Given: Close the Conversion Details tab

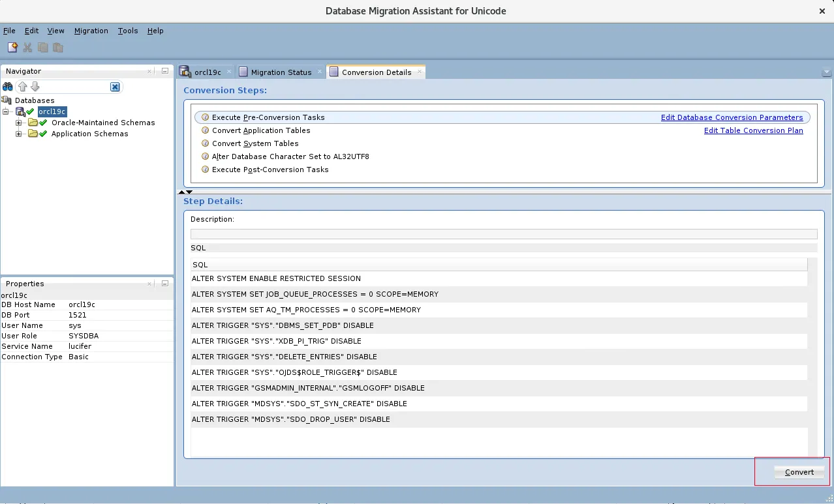Looking at the screenshot, I should point(419,72).
